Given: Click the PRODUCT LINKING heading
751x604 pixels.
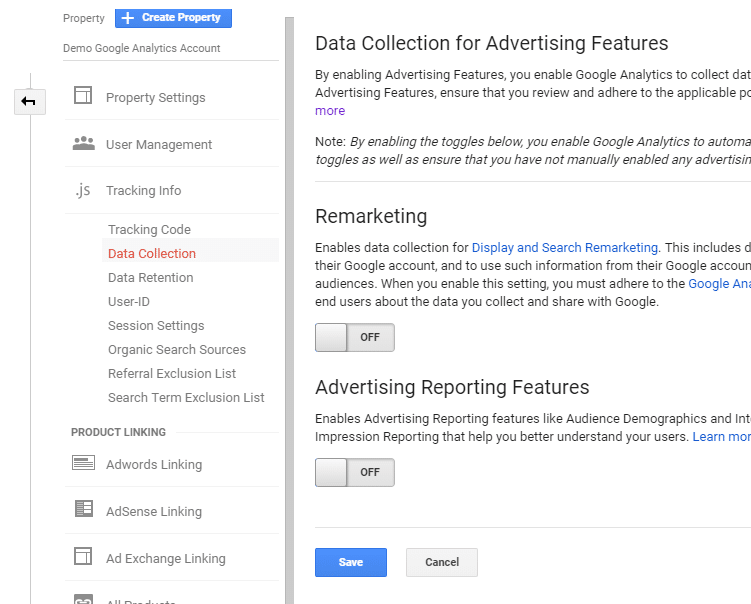Looking at the screenshot, I should click(118, 432).
